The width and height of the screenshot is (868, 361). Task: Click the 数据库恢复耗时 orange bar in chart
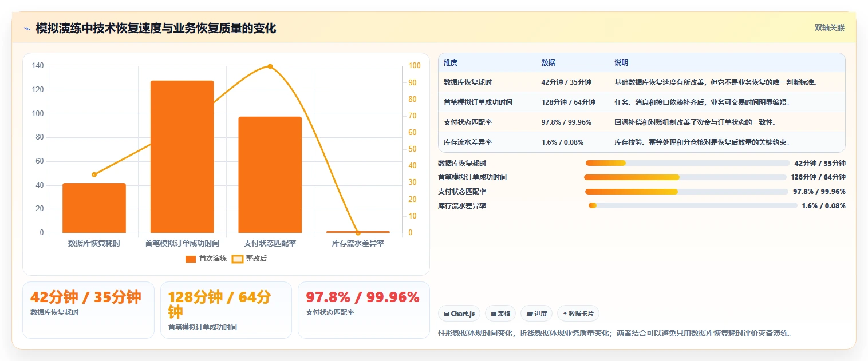[x=94, y=208]
